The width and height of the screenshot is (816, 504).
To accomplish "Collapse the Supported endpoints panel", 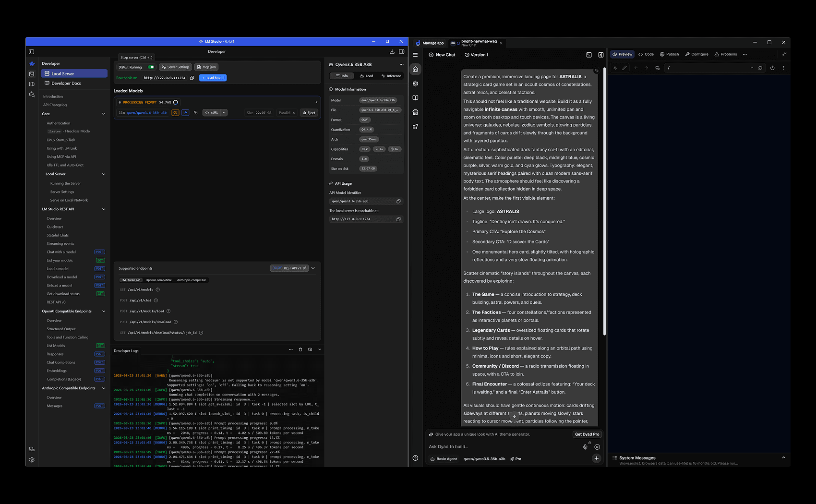I will tap(313, 268).
